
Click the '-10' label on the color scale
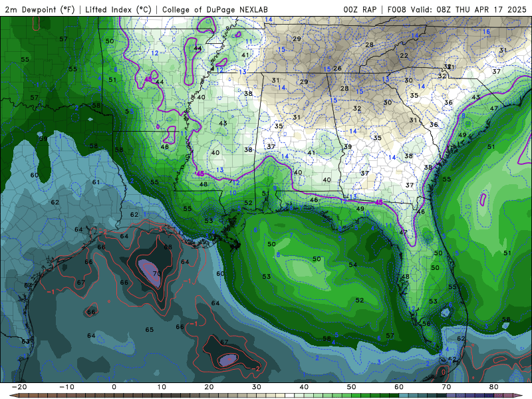pos(66,387)
